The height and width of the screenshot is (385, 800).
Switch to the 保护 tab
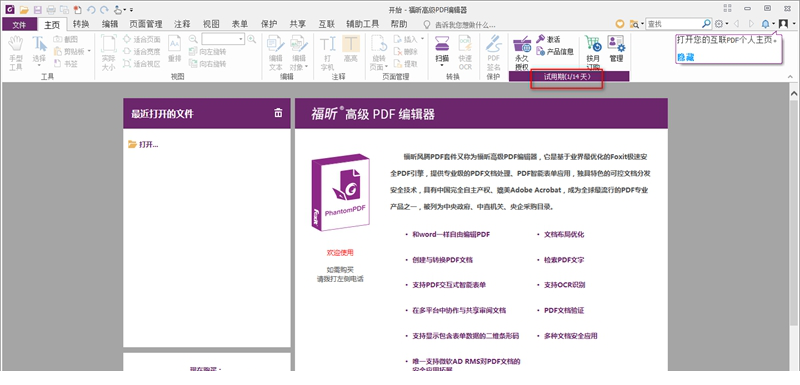coord(269,24)
